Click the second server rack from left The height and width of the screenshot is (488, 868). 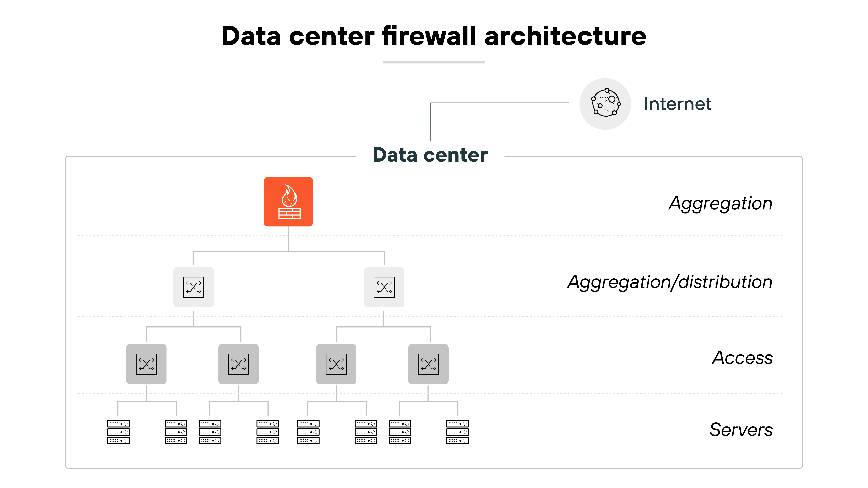[x=176, y=432]
